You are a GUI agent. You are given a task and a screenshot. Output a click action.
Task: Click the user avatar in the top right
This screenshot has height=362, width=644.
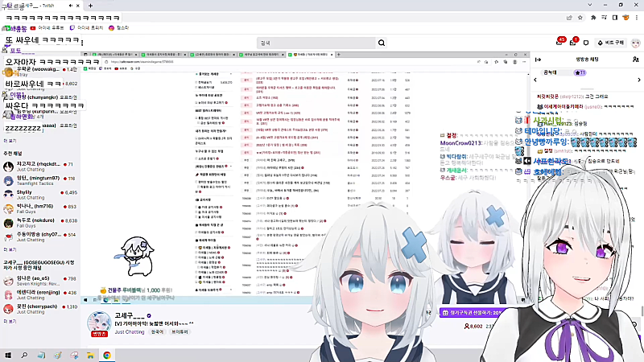pos(634,42)
